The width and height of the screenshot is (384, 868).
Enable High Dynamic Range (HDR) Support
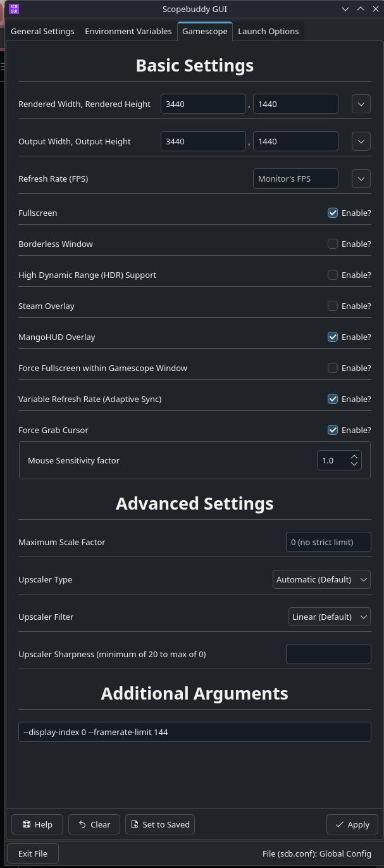[333, 275]
